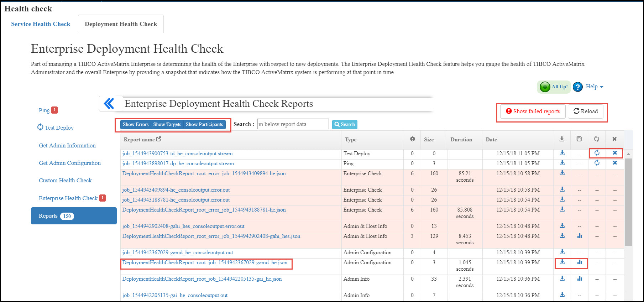The height and width of the screenshot is (302, 644).
Task: Click rerun icon for Test Deploy report
Action: 597,153
